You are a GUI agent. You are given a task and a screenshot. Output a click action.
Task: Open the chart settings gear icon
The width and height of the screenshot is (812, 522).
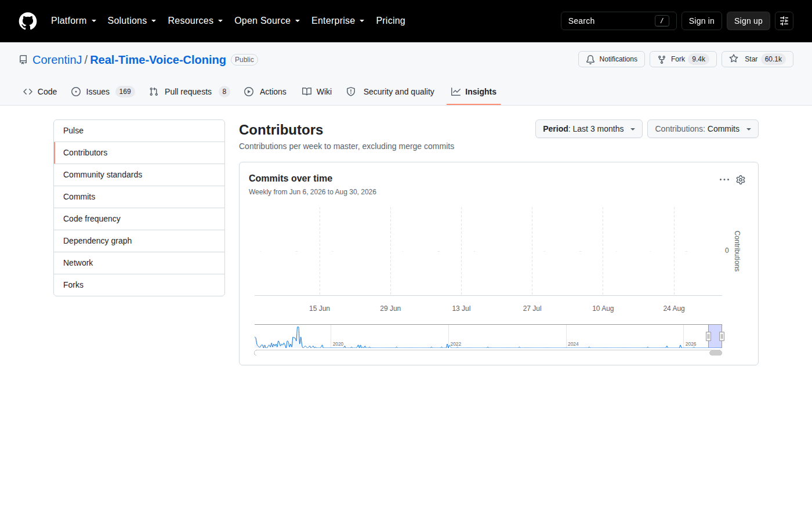pyautogui.click(x=741, y=180)
